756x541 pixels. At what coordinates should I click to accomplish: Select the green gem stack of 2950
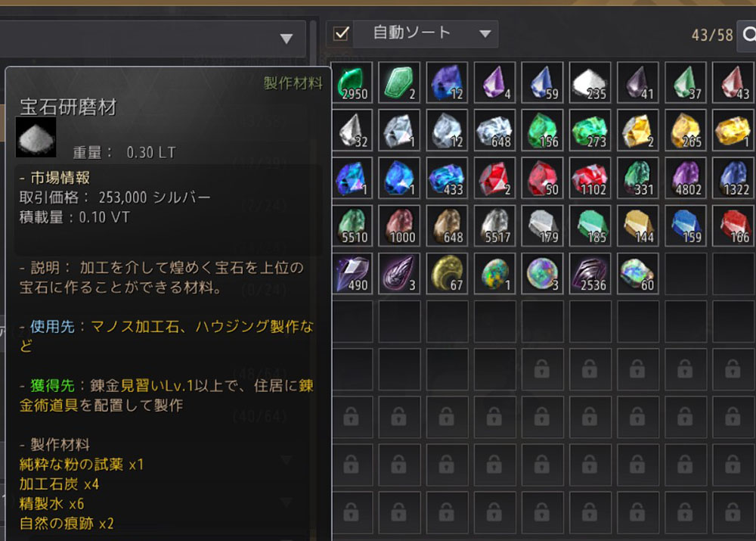coord(352,82)
